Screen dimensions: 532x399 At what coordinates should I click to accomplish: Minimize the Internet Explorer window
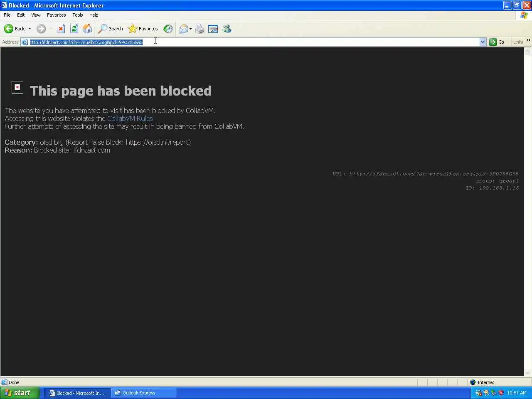(507, 5)
